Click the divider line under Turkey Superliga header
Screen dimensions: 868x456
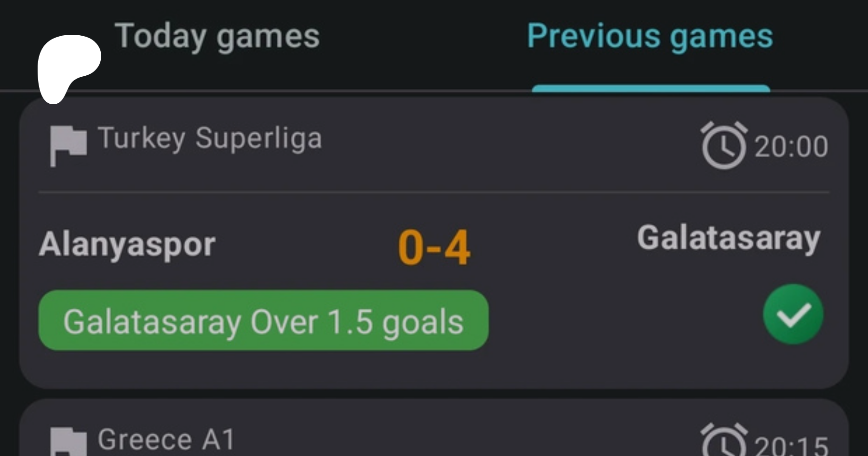click(x=434, y=192)
